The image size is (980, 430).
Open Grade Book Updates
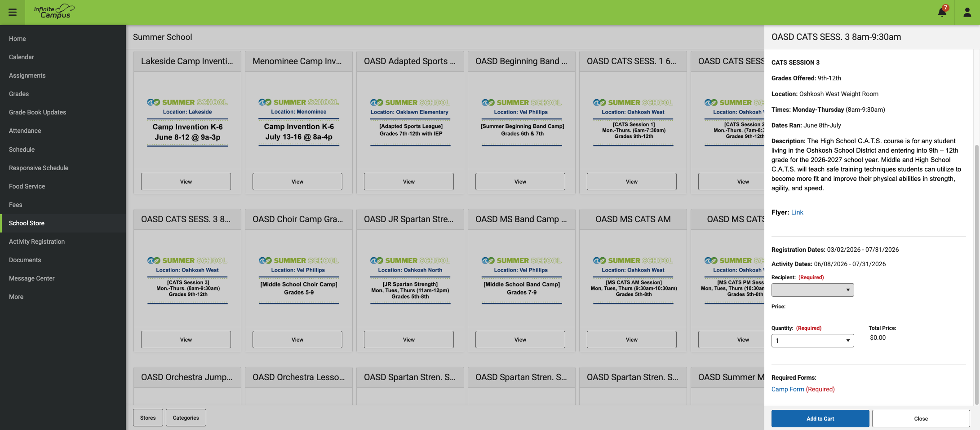(x=63, y=112)
